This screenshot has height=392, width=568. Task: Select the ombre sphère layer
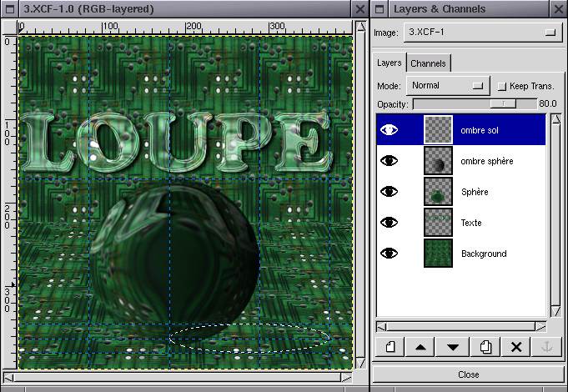point(486,161)
